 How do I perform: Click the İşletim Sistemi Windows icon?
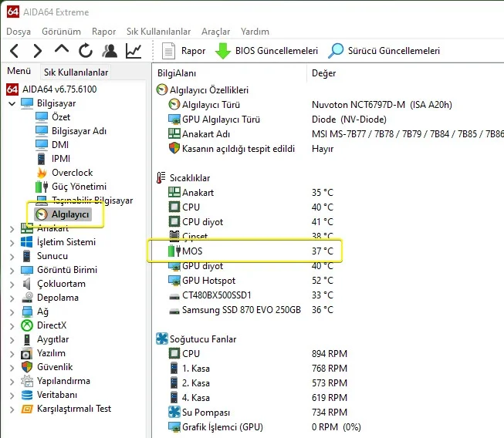tap(27, 242)
